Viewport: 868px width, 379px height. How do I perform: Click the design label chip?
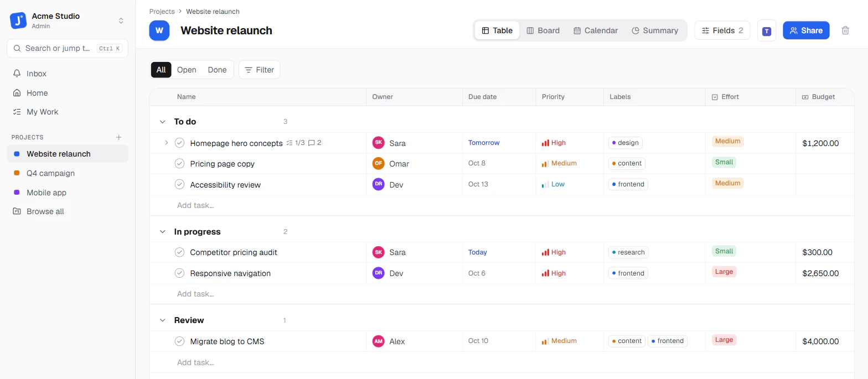coord(625,143)
